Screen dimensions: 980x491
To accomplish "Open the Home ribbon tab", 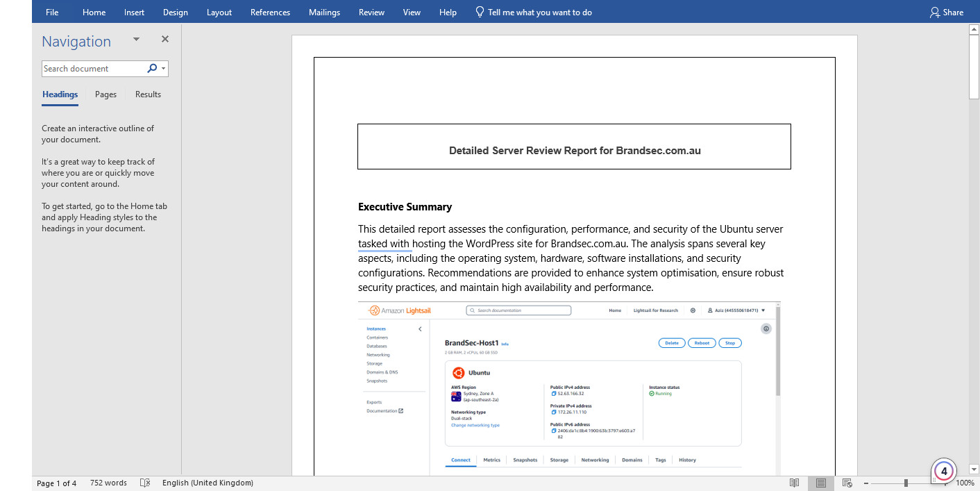I will pyautogui.click(x=94, y=12).
